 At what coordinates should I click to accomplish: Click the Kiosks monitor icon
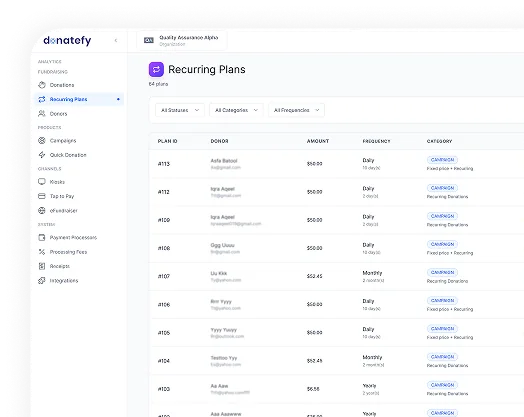coord(42,182)
